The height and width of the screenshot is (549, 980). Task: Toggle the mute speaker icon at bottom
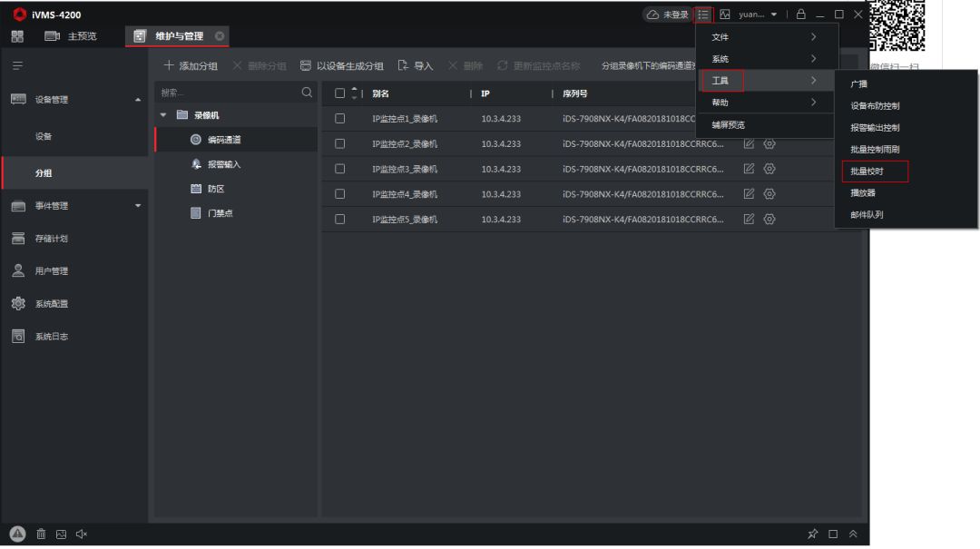coord(82,534)
